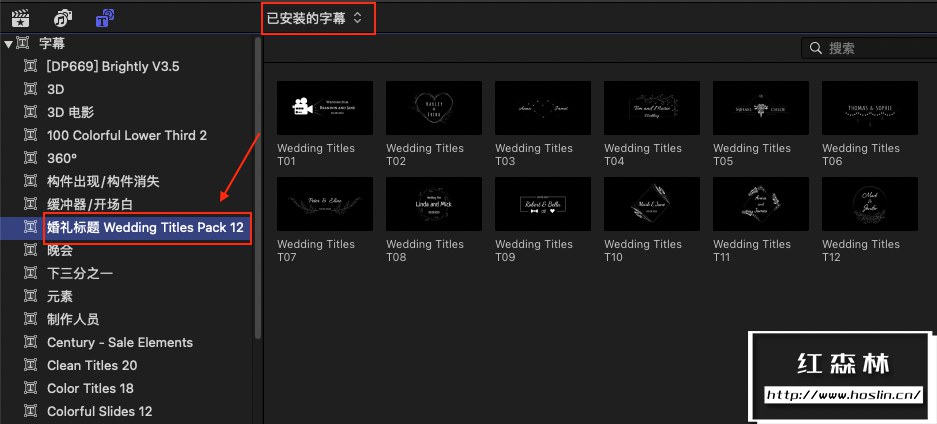Click the Wedding Titles T09 label
Screen dimensions: 937x424
[x=534, y=251]
